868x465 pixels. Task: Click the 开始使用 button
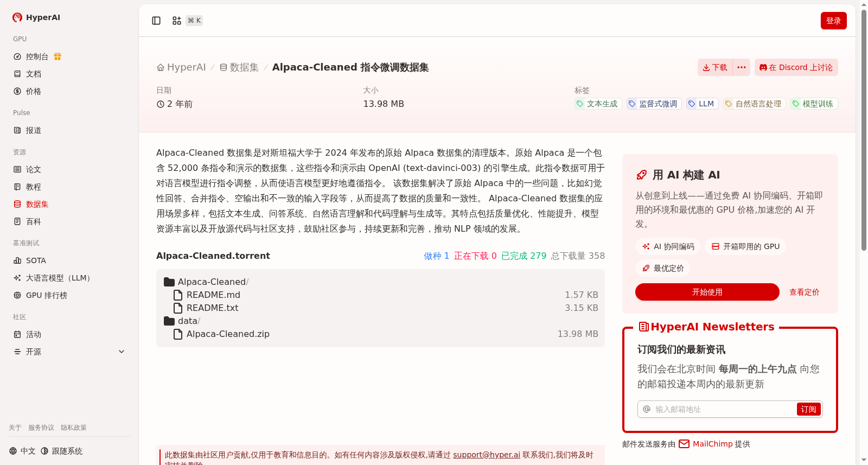tap(707, 292)
